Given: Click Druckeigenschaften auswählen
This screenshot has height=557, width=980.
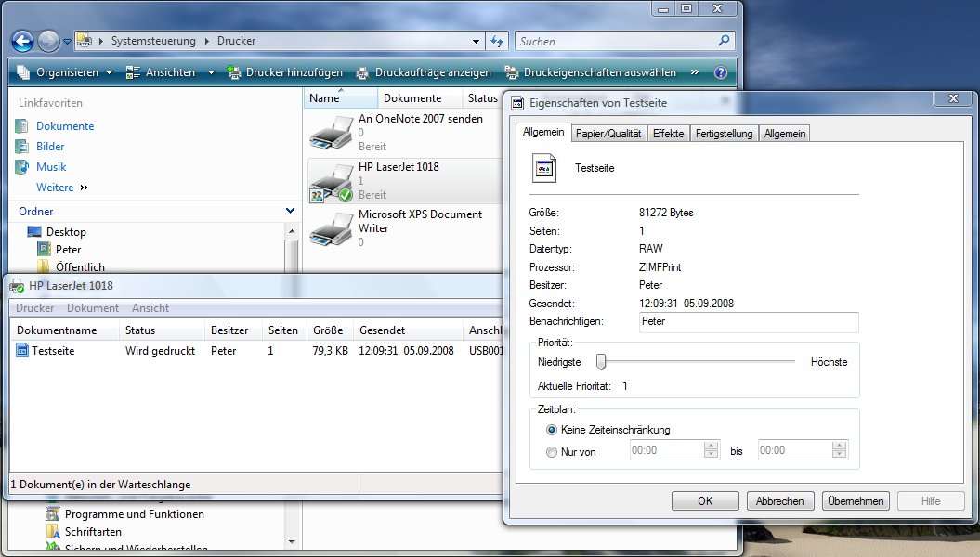Looking at the screenshot, I should tap(591, 72).
